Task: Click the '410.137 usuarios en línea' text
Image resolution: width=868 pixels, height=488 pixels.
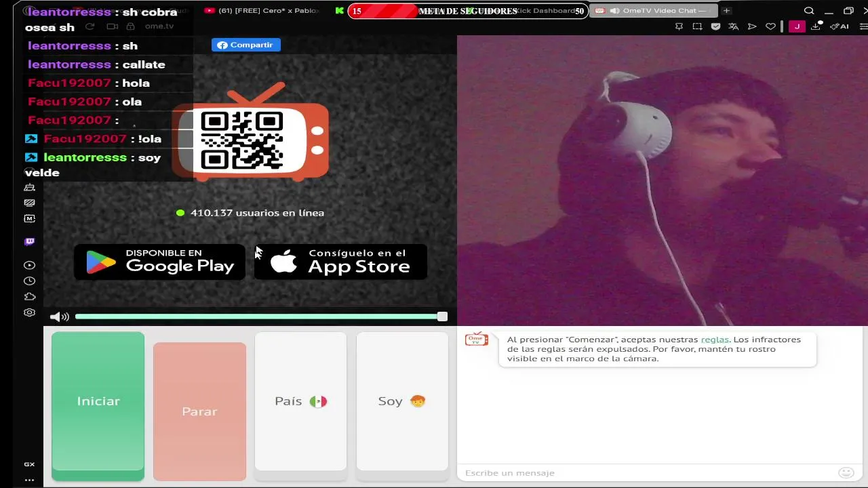Action: coord(257,213)
